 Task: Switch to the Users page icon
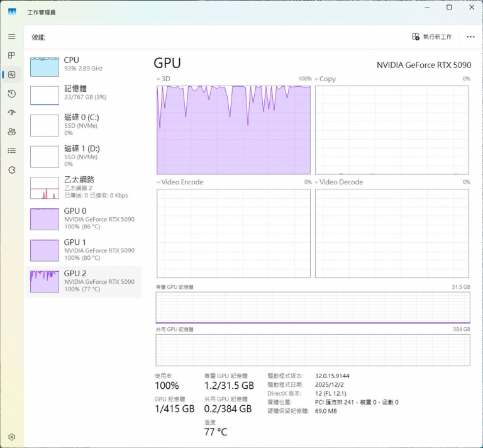[11, 132]
